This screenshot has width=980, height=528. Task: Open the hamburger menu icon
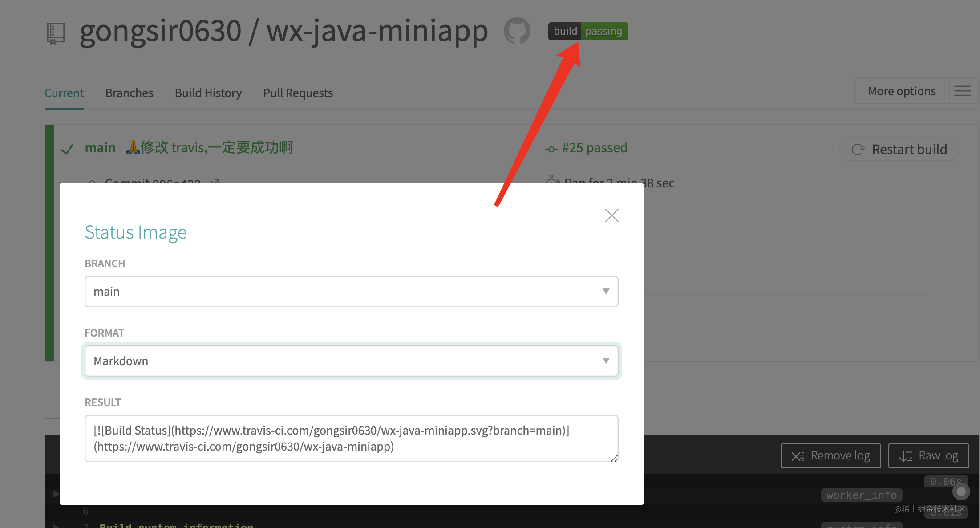point(962,91)
